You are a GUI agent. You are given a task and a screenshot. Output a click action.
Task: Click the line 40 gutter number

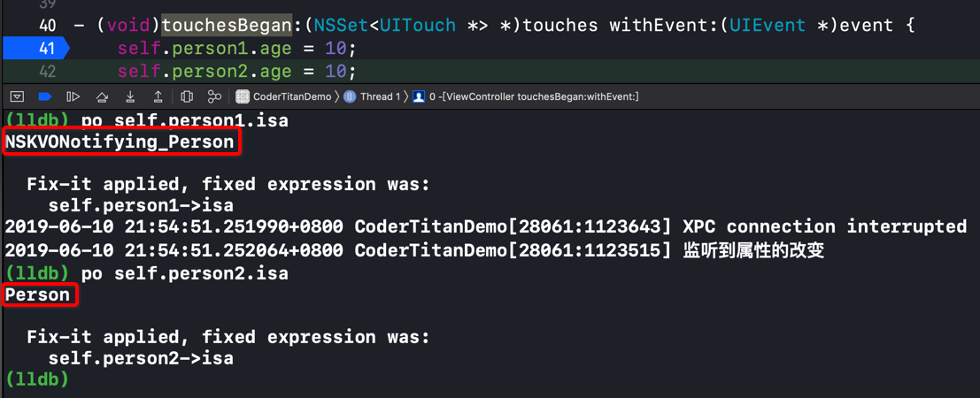[x=48, y=25]
